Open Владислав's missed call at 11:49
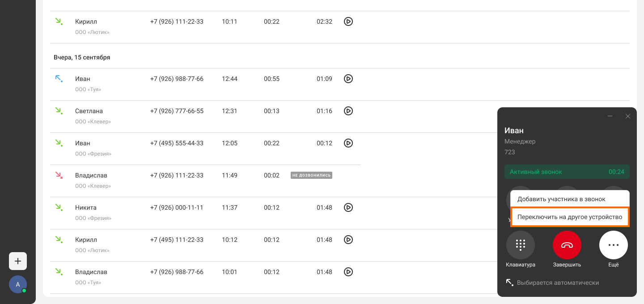The height and width of the screenshot is (304, 644). point(91,175)
